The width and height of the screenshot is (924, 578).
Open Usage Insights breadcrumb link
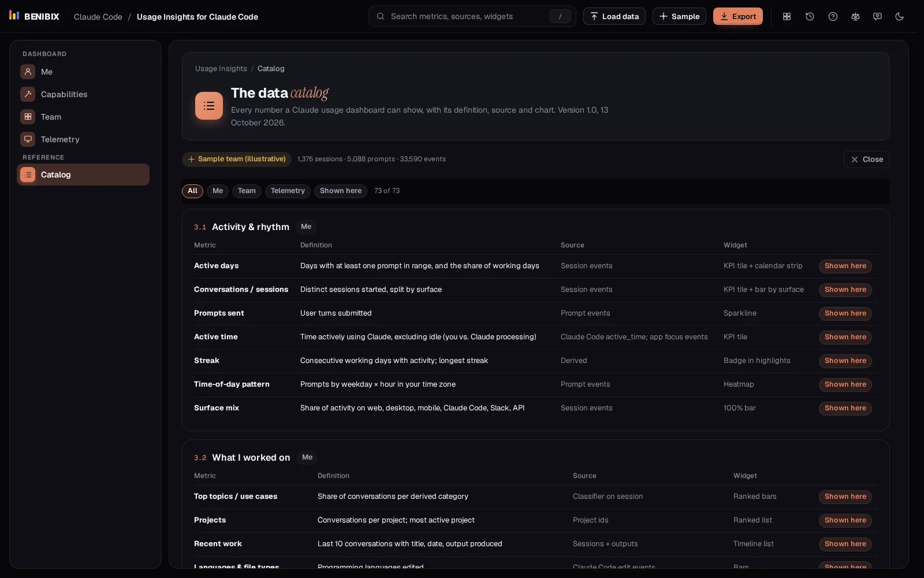pyautogui.click(x=221, y=69)
